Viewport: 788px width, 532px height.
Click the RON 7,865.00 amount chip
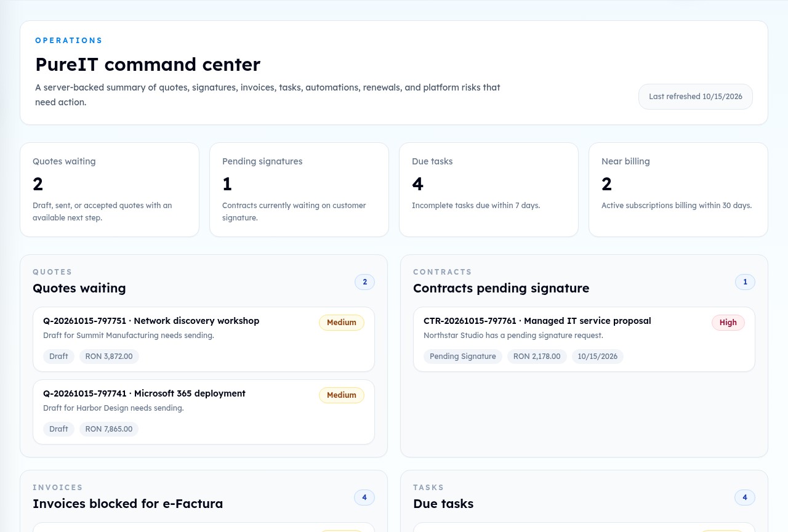pos(109,429)
